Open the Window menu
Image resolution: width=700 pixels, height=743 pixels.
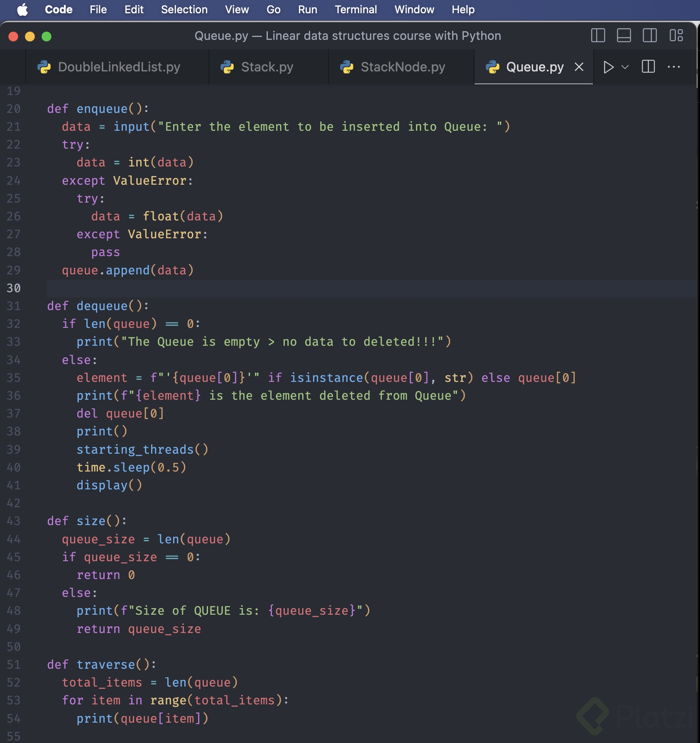414,10
